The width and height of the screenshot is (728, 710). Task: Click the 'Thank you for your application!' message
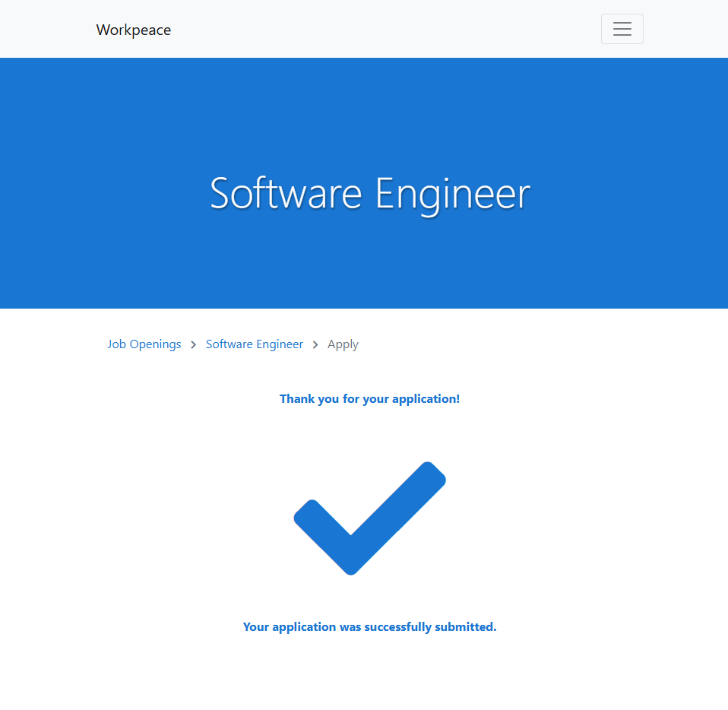coord(369,398)
